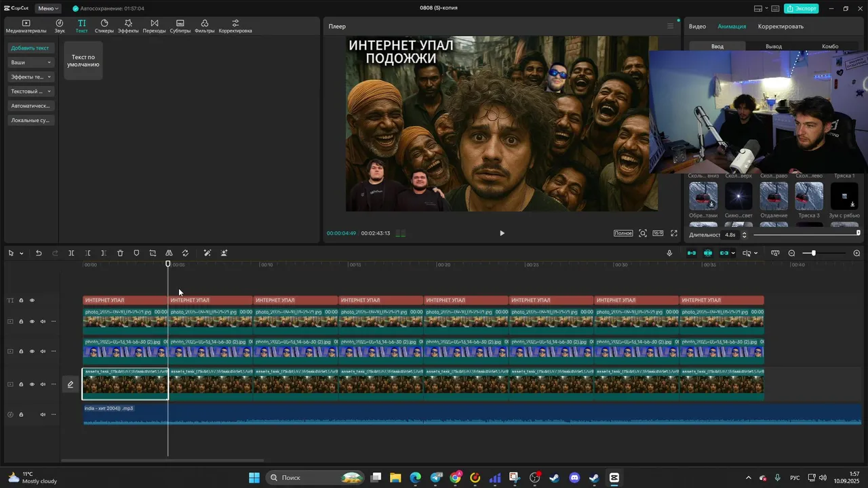Hide the text track with eye icon
Image resolution: width=868 pixels, height=488 pixels.
click(x=32, y=300)
